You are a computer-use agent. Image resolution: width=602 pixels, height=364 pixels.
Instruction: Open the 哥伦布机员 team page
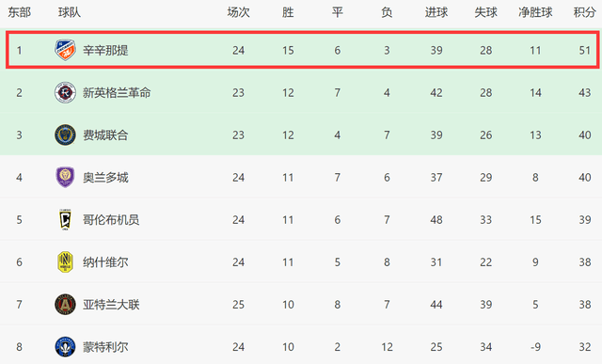(111, 220)
